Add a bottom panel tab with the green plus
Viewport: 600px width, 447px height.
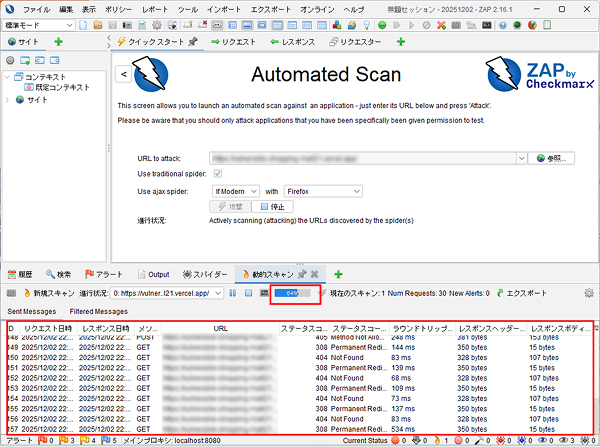(338, 274)
